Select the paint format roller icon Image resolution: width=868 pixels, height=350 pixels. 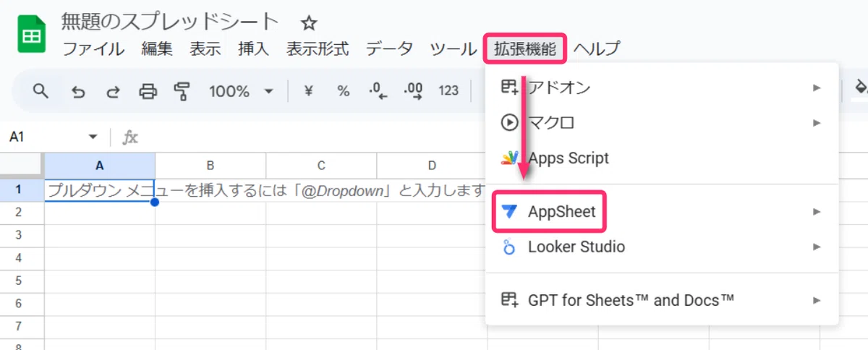182,91
